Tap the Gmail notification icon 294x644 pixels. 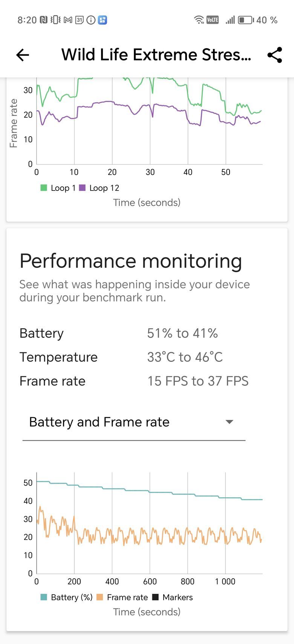[x=68, y=20]
